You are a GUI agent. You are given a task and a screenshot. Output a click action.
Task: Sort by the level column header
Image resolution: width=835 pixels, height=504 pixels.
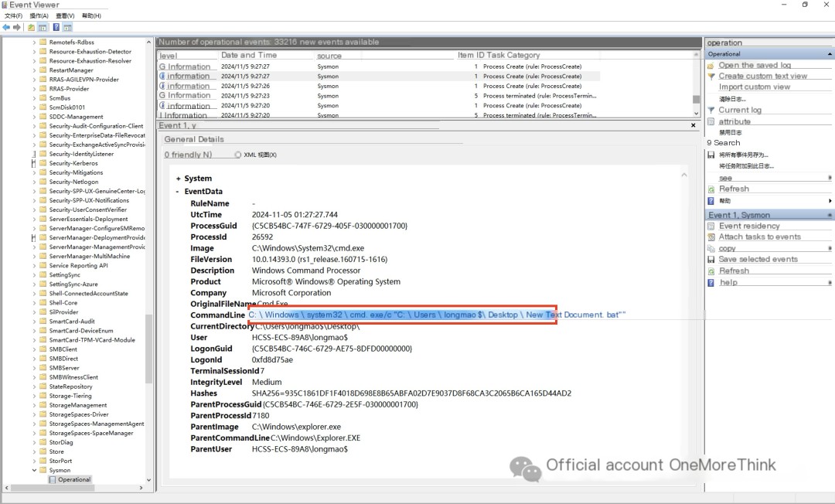[169, 56]
